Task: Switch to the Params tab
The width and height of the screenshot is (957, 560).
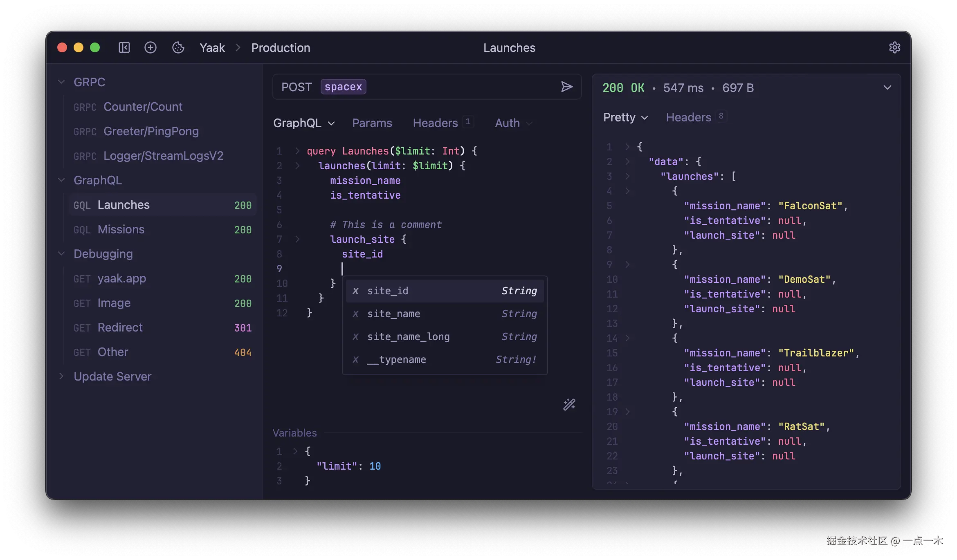Action: click(372, 123)
